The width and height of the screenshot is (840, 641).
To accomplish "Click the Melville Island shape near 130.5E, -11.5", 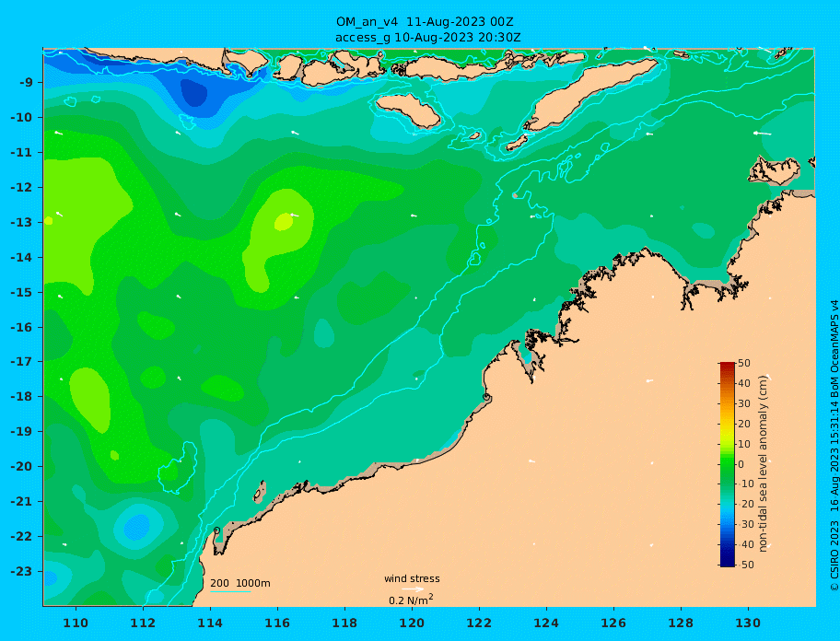I will pos(774,170).
